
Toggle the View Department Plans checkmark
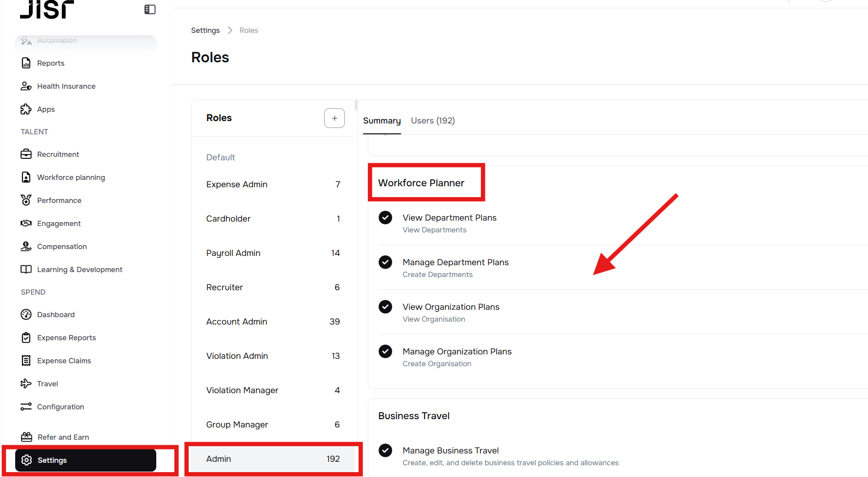tap(386, 218)
